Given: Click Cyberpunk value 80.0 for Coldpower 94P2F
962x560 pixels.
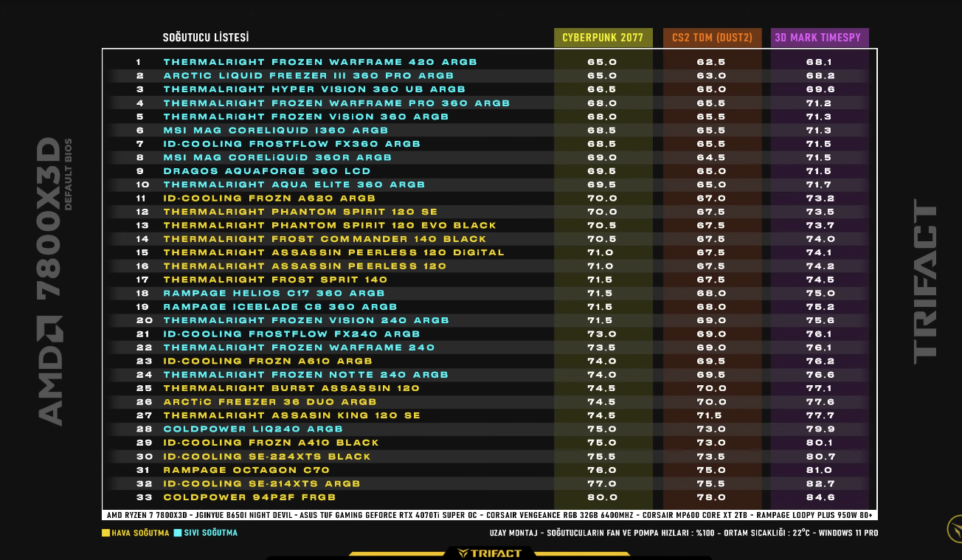Looking at the screenshot, I should coord(602,497).
